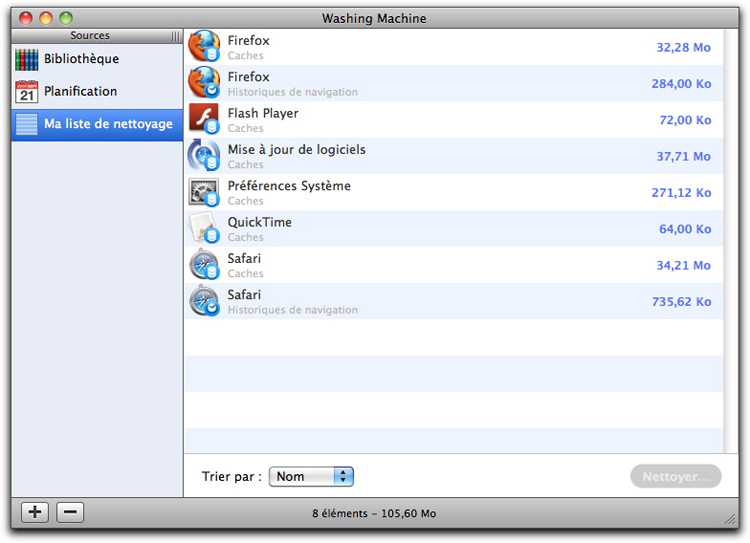Select Ma liste de nettoyage
Screen dimensions: 750x543
pos(97,124)
